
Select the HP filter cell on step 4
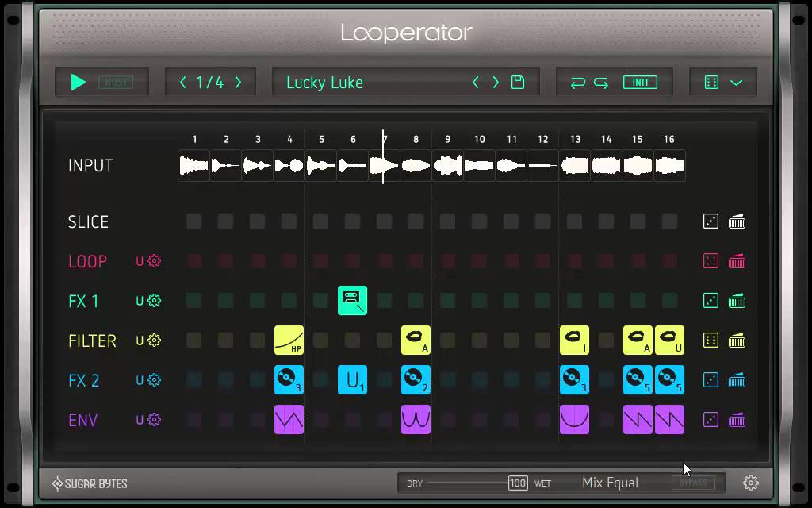289,340
